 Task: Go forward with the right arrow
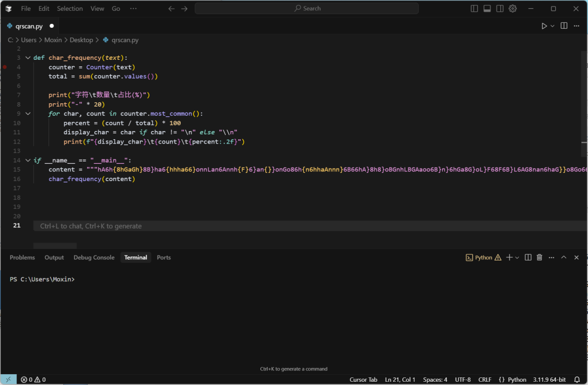coord(184,9)
